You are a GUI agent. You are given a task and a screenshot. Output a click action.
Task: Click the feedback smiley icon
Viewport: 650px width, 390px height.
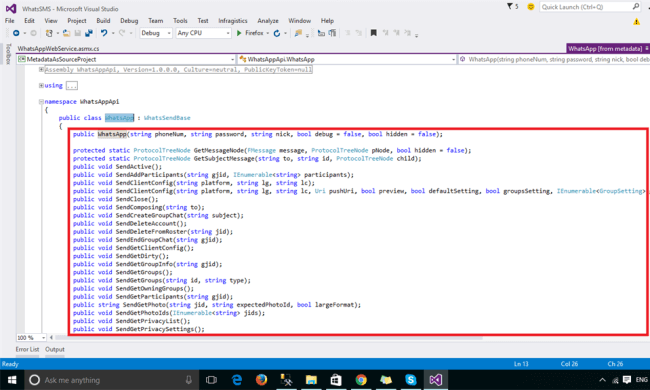pos(531,7)
